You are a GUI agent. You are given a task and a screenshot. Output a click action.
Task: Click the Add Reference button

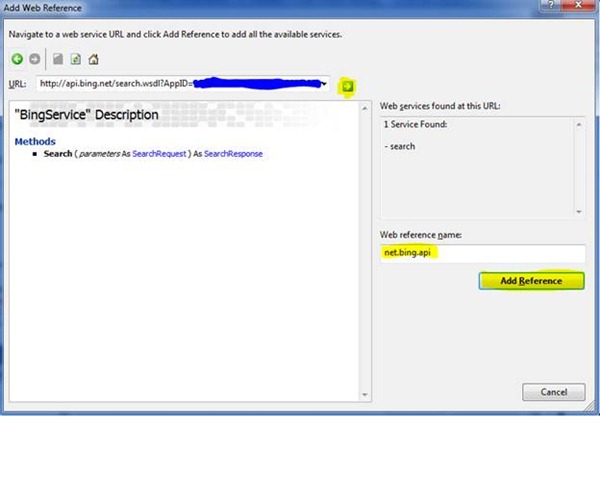coord(532,281)
